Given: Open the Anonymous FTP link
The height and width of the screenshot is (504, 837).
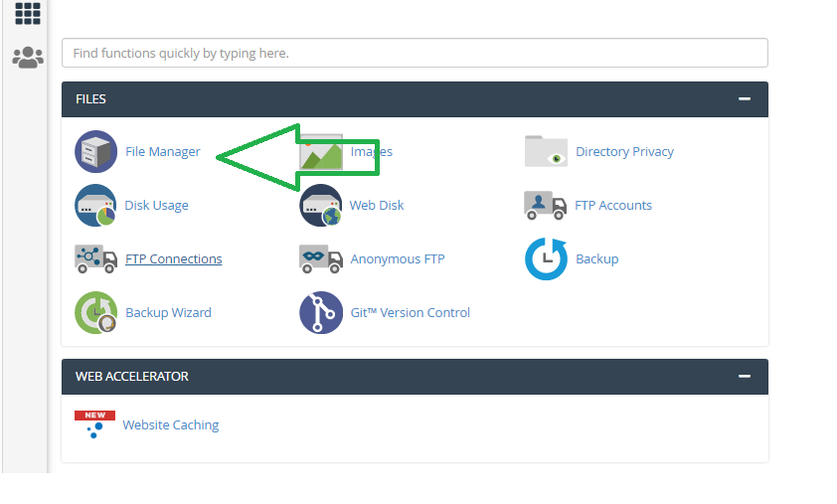Looking at the screenshot, I should [x=398, y=258].
